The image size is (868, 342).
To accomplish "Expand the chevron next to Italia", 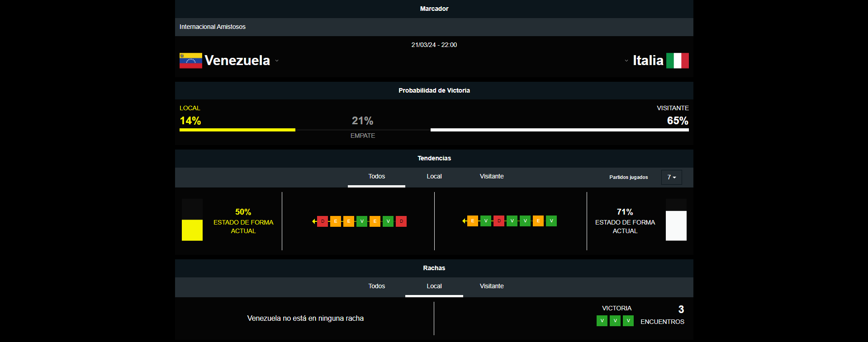I will [x=626, y=61].
